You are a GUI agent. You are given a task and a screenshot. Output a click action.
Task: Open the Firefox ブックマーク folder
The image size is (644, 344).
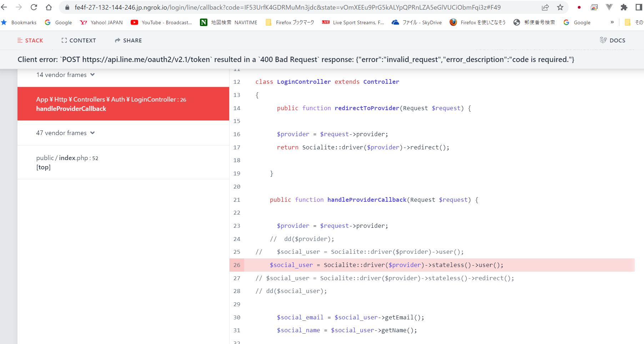click(290, 22)
